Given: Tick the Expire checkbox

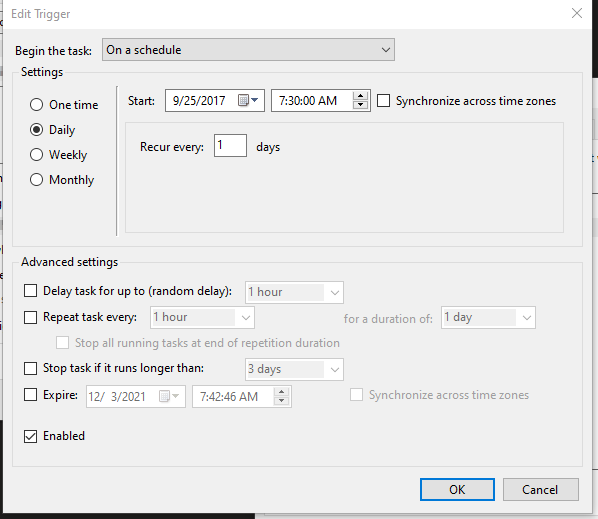Looking at the screenshot, I should 31,395.
